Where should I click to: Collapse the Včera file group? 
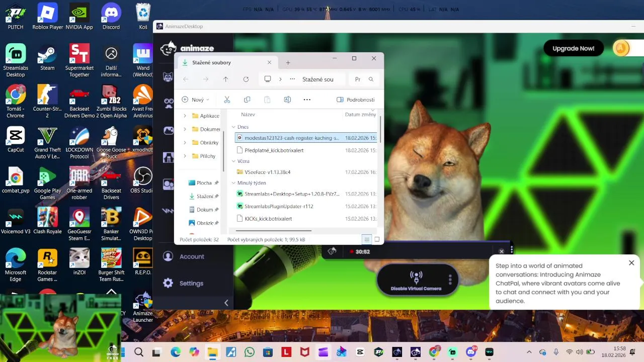point(233,161)
